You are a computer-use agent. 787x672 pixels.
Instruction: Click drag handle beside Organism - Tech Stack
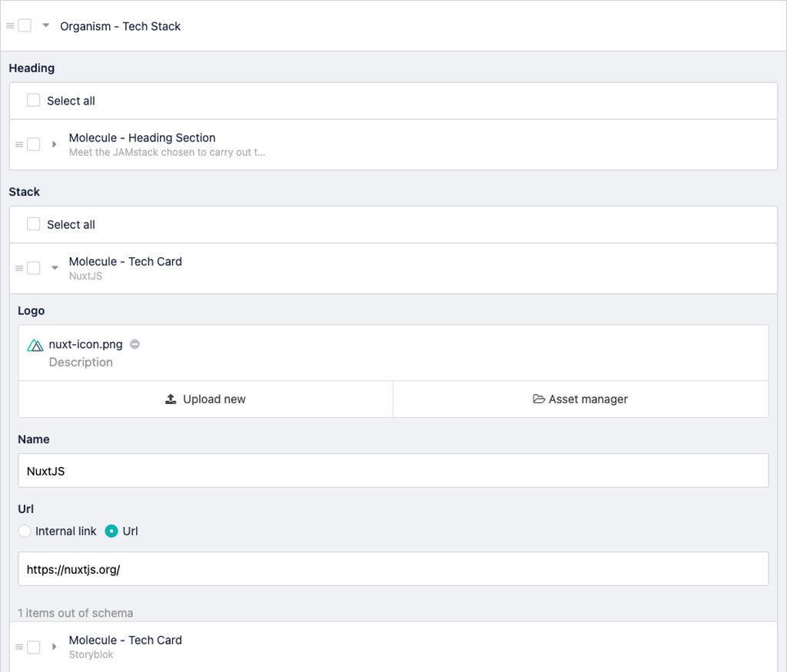(10, 26)
